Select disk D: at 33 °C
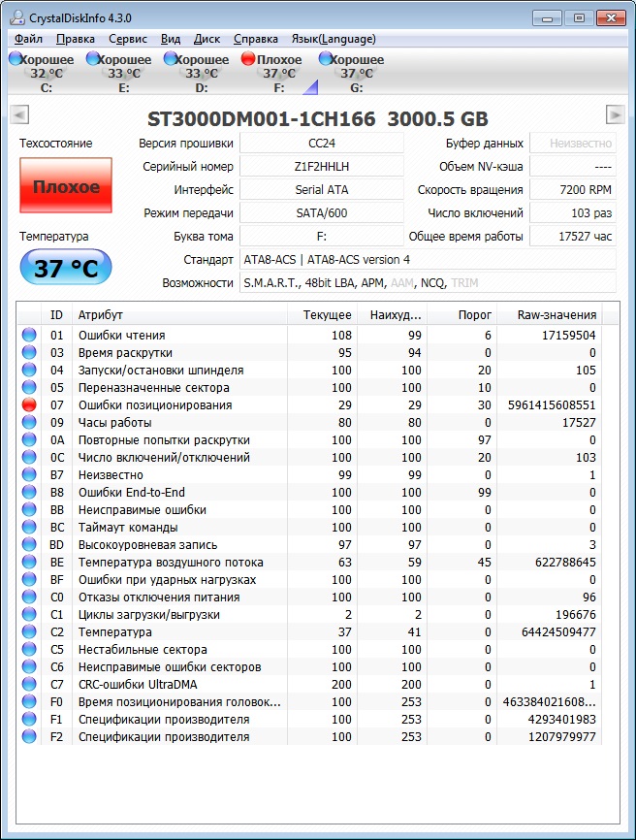636x840 pixels. click(x=197, y=73)
